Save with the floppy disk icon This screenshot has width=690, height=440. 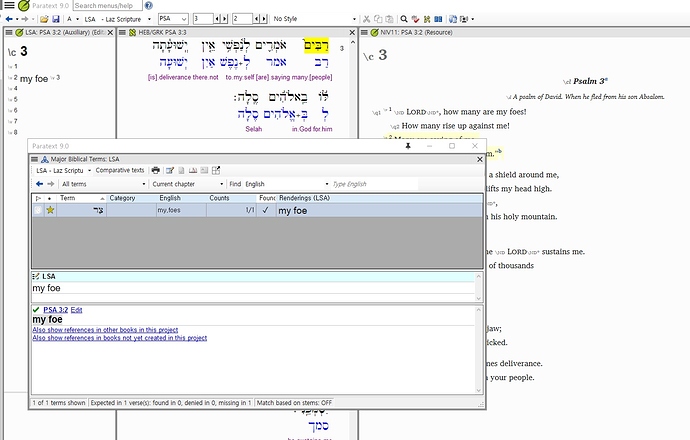click(x=56, y=19)
